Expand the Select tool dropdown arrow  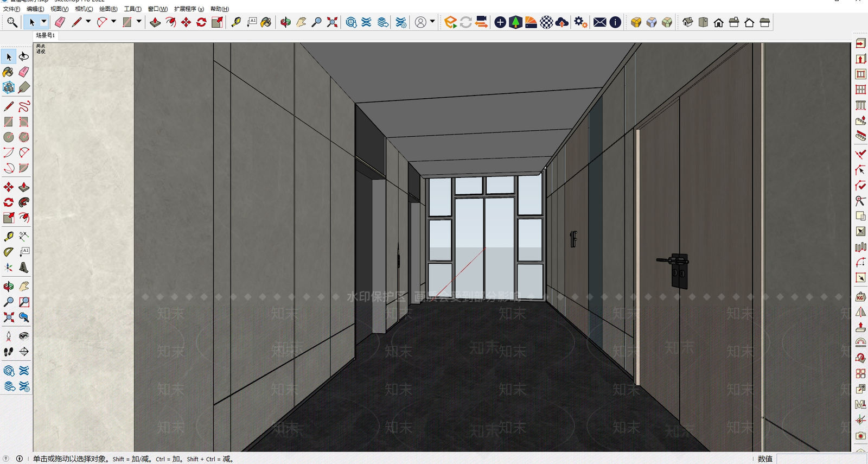[44, 22]
